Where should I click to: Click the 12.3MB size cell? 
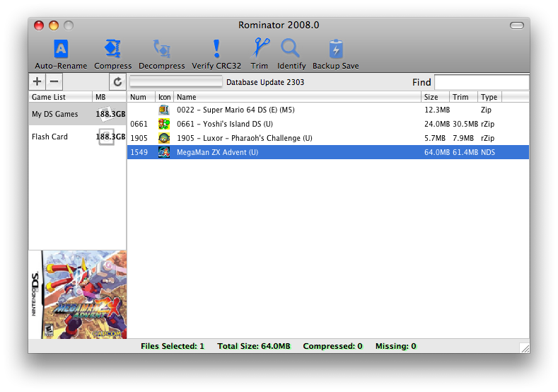[x=437, y=110]
